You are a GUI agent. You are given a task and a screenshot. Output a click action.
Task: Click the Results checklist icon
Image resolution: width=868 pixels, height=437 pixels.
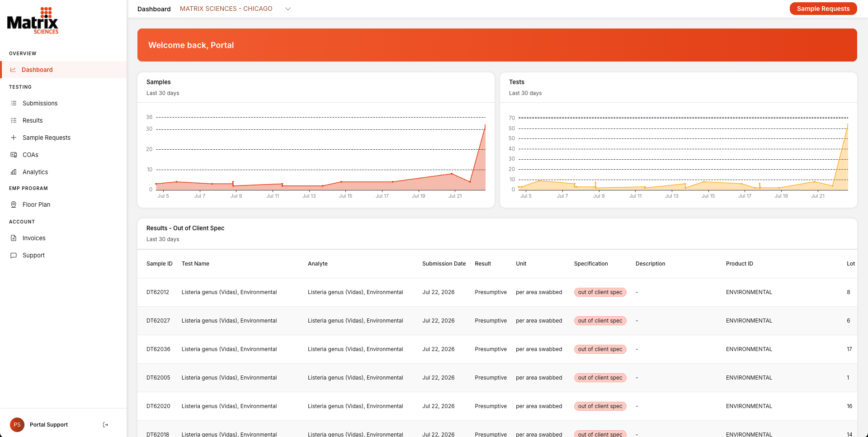[x=14, y=120]
